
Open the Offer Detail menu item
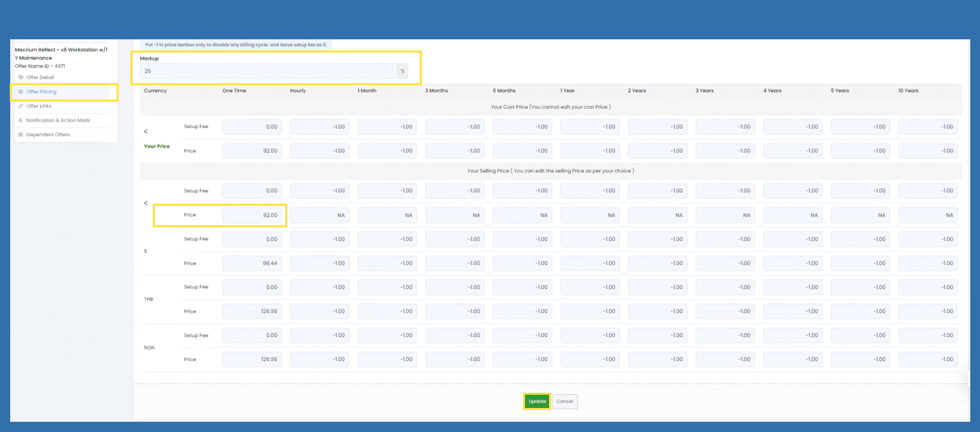40,78
